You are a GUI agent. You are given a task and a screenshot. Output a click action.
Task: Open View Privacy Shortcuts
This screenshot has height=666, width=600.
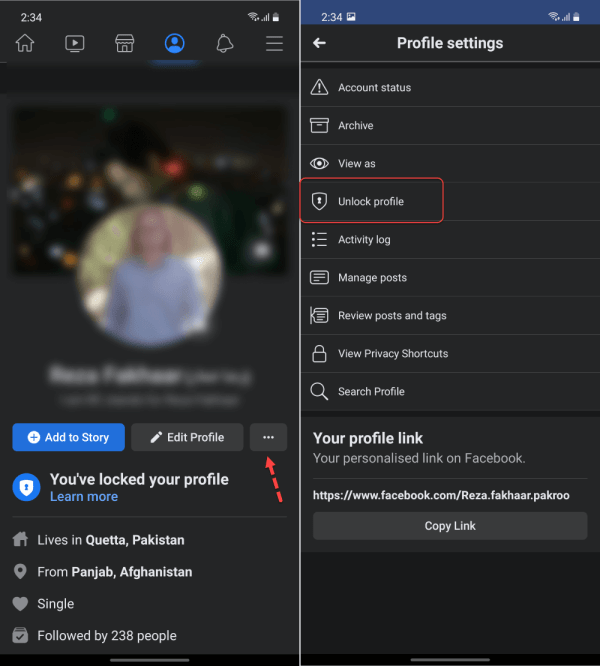point(450,353)
